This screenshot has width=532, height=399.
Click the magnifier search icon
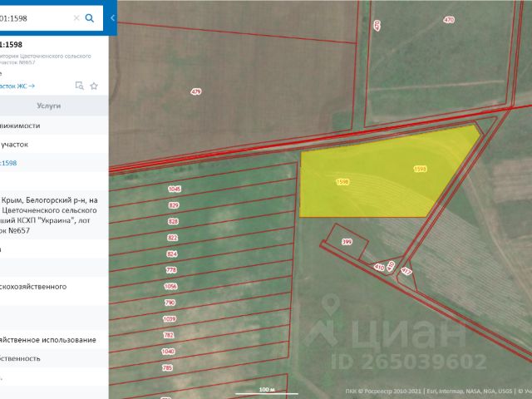pyautogui.click(x=90, y=17)
